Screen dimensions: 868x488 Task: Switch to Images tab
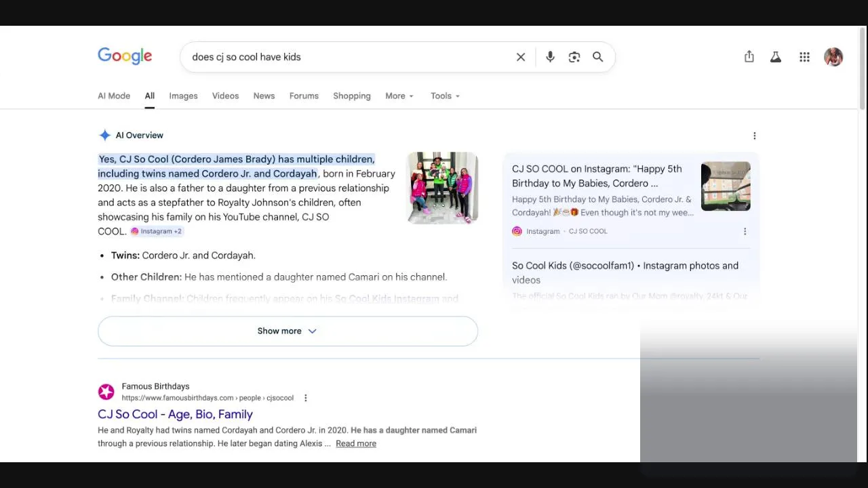[183, 96]
